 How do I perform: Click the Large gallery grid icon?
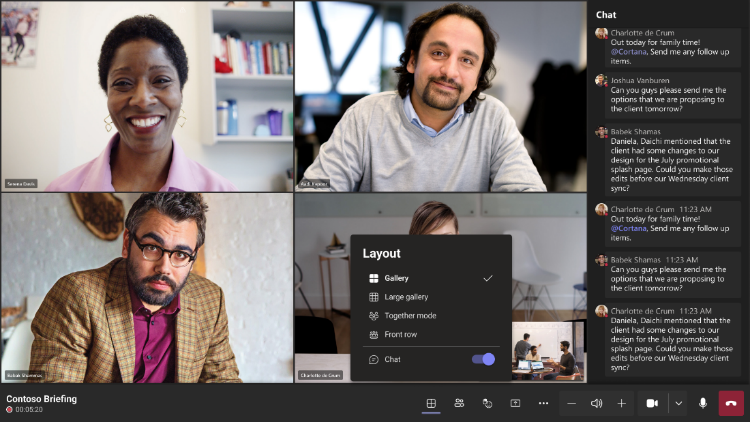pos(374,297)
